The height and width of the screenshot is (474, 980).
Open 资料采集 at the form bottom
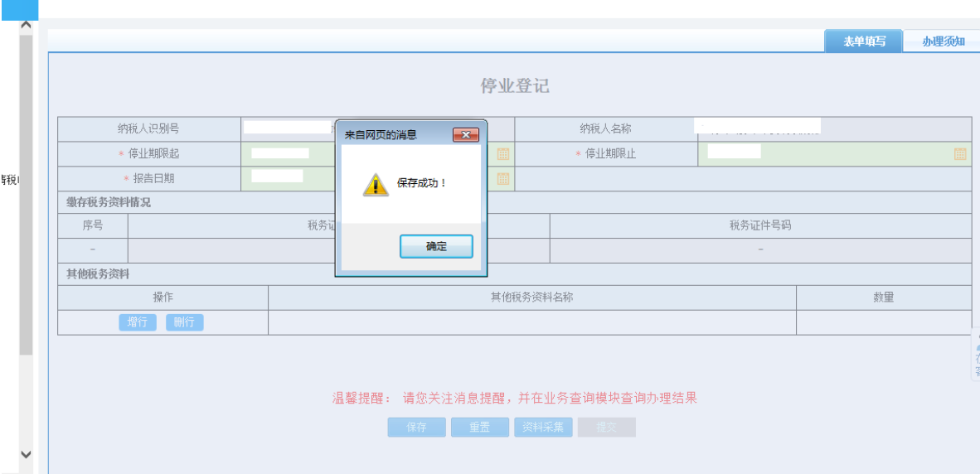click(x=543, y=428)
